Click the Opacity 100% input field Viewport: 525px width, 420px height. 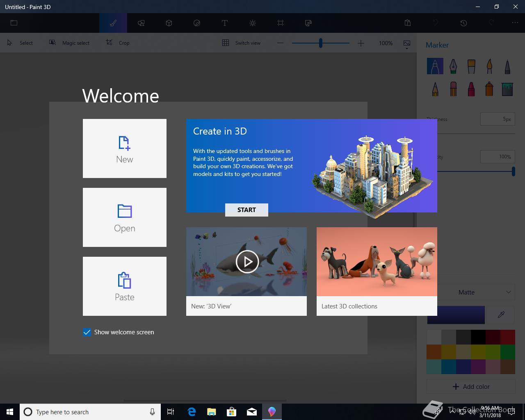click(498, 157)
